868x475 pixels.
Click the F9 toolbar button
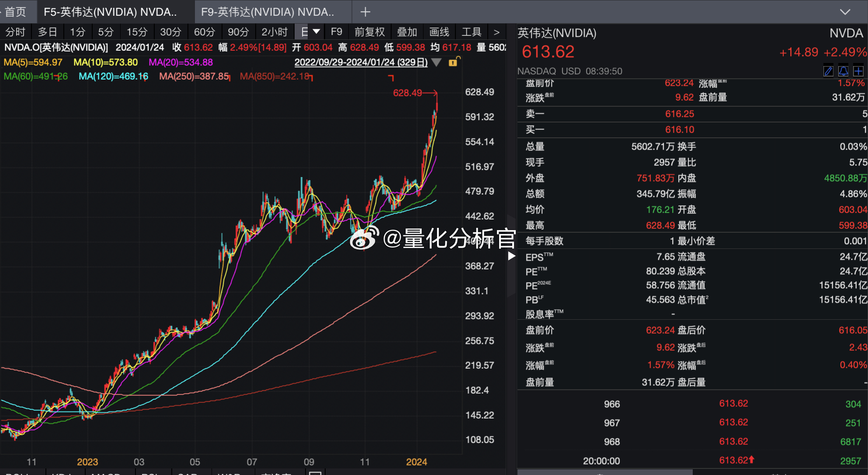337,32
